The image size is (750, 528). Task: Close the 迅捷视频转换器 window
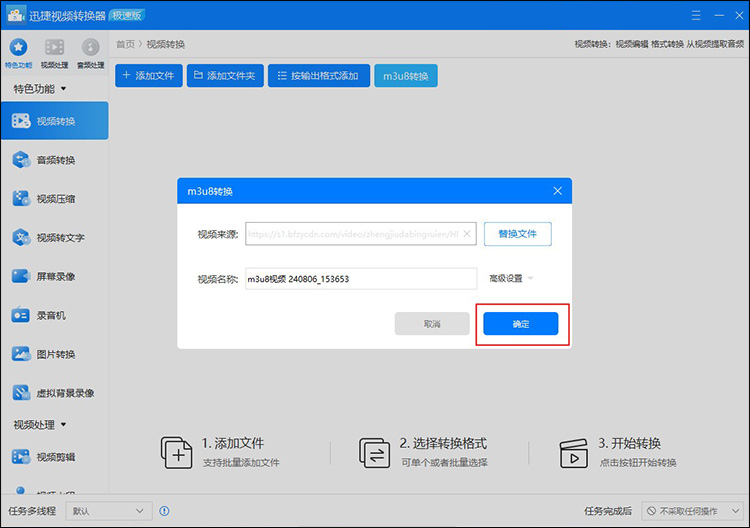pyautogui.click(x=739, y=15)
